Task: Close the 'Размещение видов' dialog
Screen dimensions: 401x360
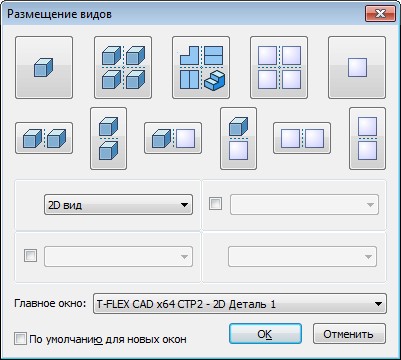Action: (x=380, y=14)
